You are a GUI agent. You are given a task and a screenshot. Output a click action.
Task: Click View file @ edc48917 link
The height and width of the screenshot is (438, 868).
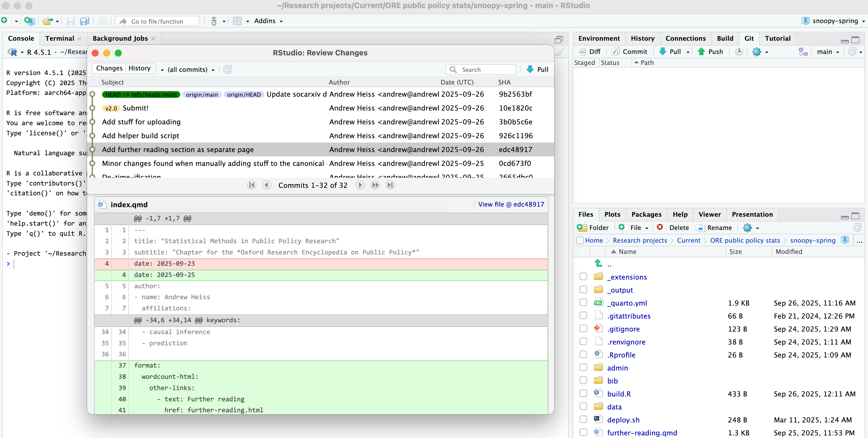click(x=511, y=204)
